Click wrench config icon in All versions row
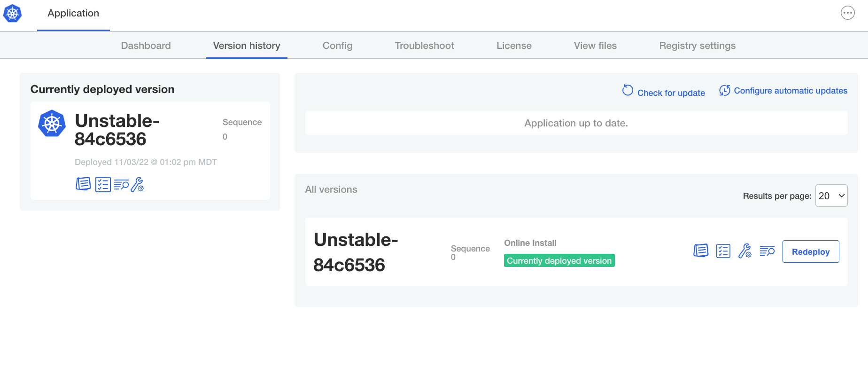The height and width of the screenshot is (377, 868). click(745, 251)
